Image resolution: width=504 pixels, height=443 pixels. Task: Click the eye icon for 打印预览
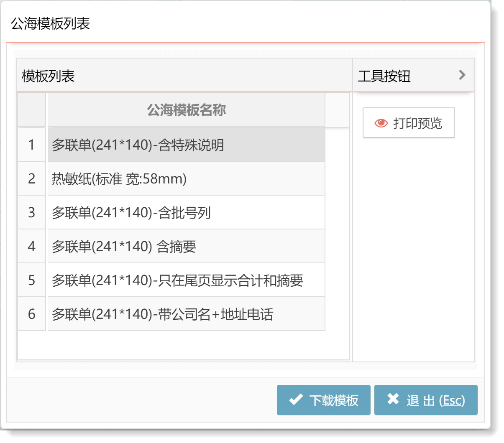click(x=381, y=123)
